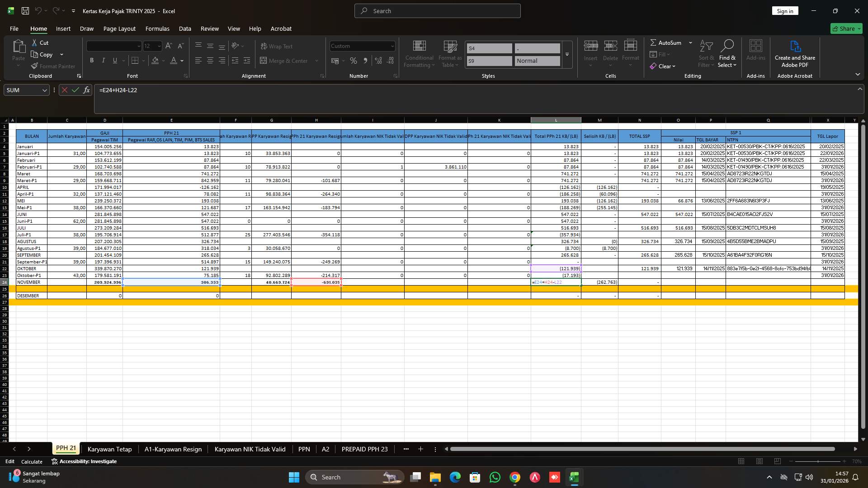Switch to the Formulas ribbon tab
Viewport: 868px width, 488px height.
157,28
